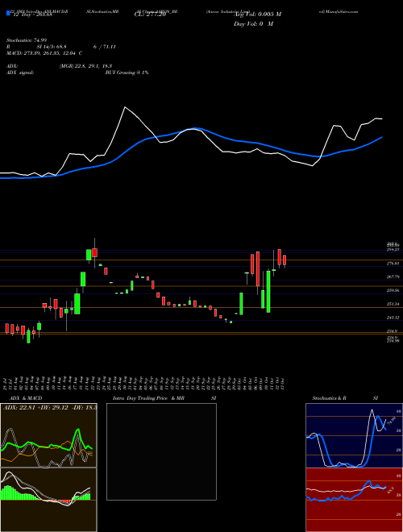Click the blue 12 Day SMA legend square
Viewport: 403px width, 532px height.
[9, 13]
